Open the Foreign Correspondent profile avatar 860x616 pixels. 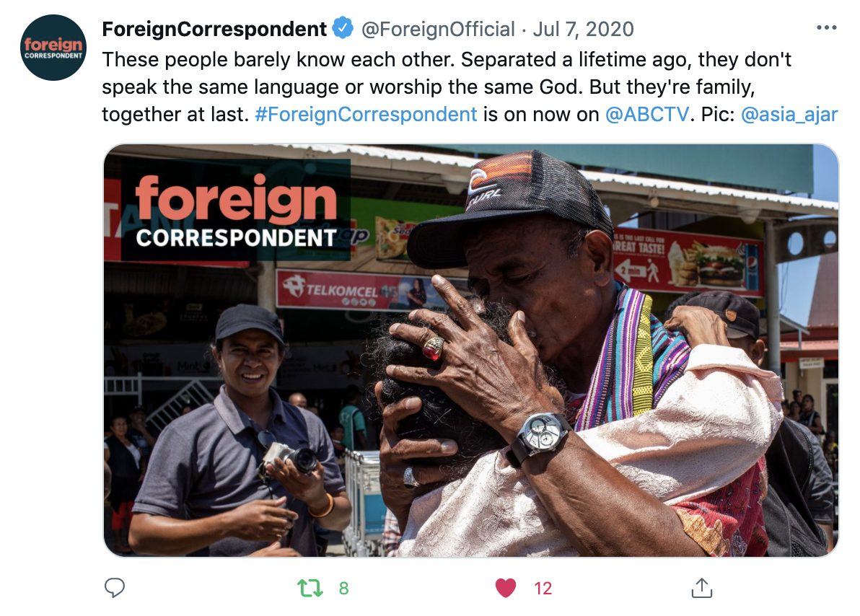click(53, 48)
